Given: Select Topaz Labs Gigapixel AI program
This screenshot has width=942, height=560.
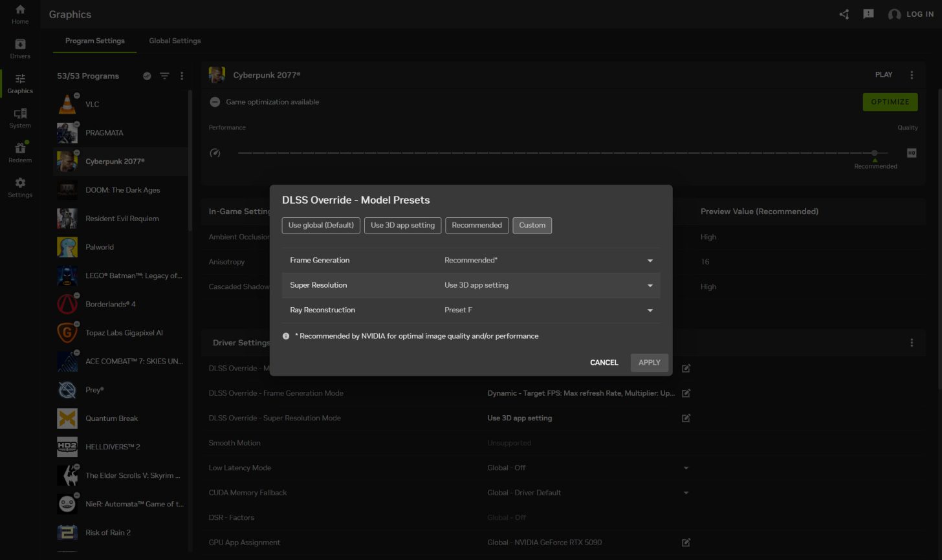Looking at the screenshot, I should pyautogui.click(x=120, y=332).
